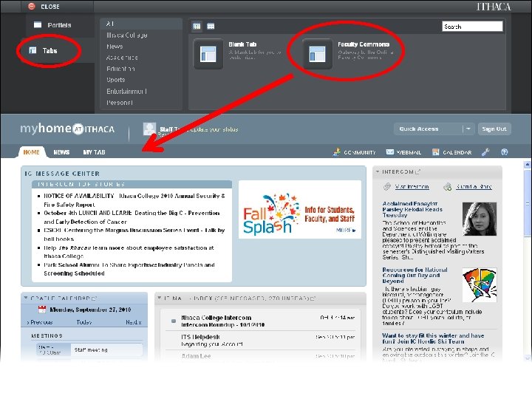Jump to Today in calendar

[x=83, y=322]
